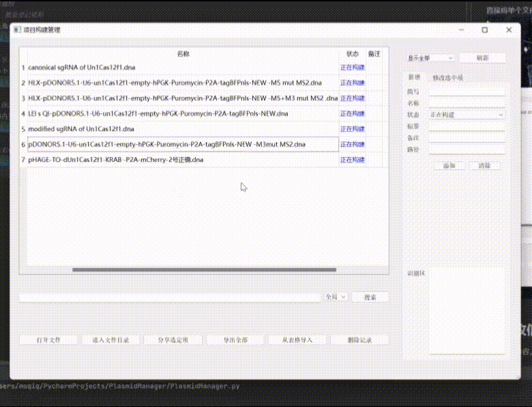The width and height of the screenshot is (532, 407).
Task: Click row header number 7
Action: [x=23, y=160]
